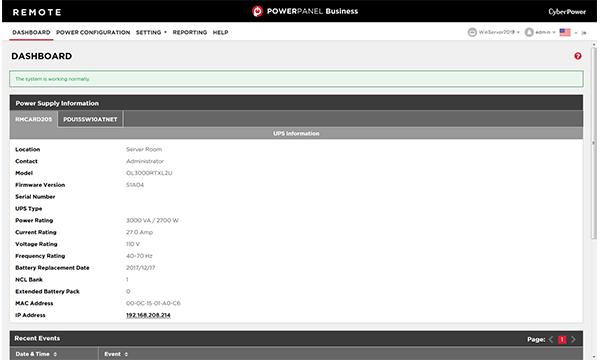Click the MAC Address value
The image size is (600, 360).
pyautogui.click(x=153, y=303)
